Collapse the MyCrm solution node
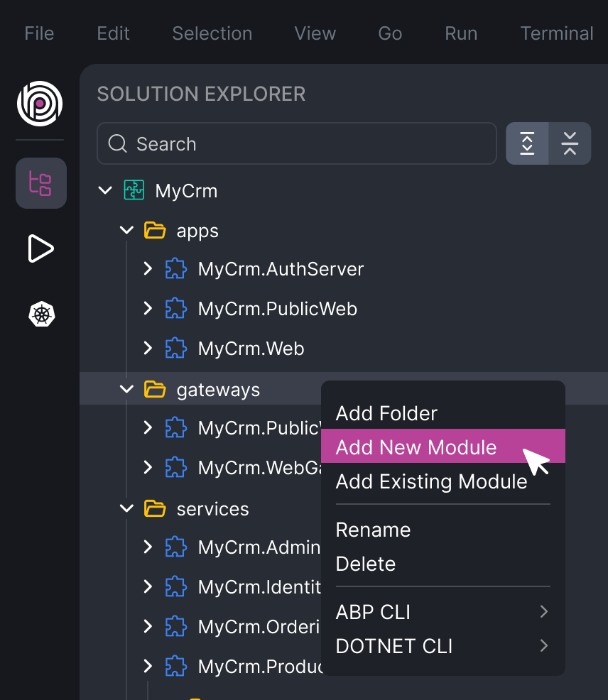 105,191
